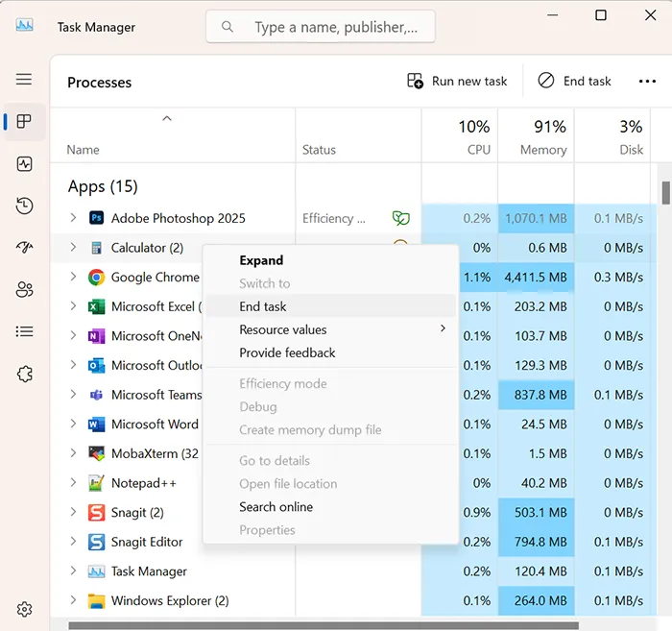Image resolution: width=672 pixels, height=631 pixels.
Task: Open the Services page icon
Action: 25,374
